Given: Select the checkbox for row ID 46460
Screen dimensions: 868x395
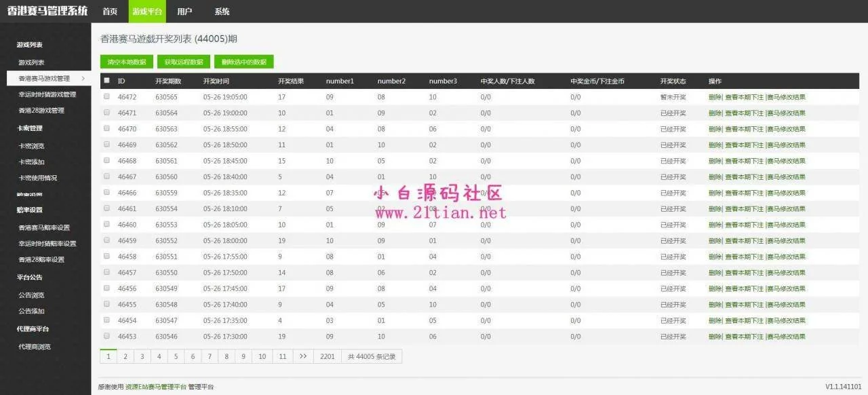Looking at the screenshot, I should tap(106, 225).
